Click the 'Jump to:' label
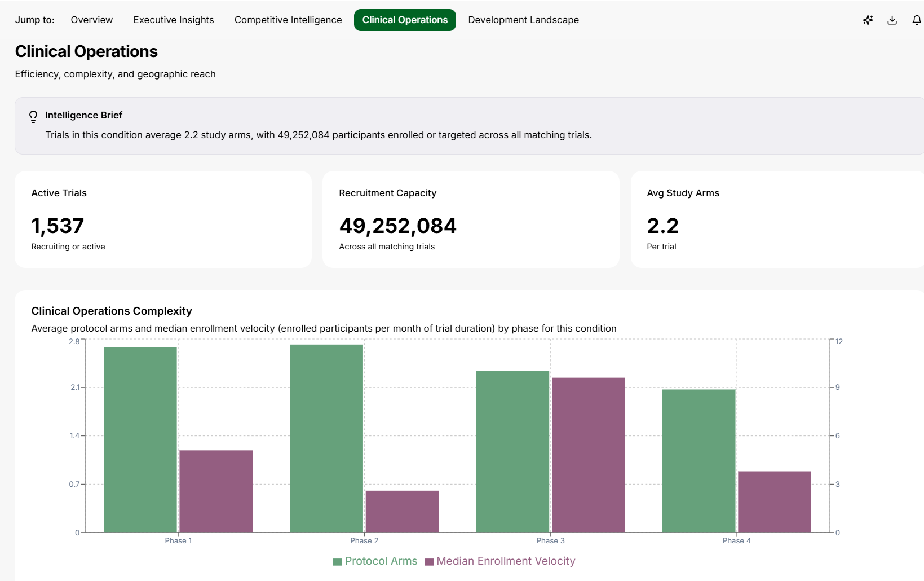The image size is (924, 581). [35, 20]
